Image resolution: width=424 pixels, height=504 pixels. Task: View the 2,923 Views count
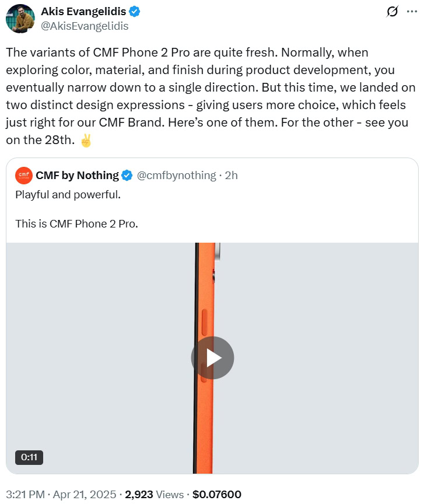[x=154, y=494]
